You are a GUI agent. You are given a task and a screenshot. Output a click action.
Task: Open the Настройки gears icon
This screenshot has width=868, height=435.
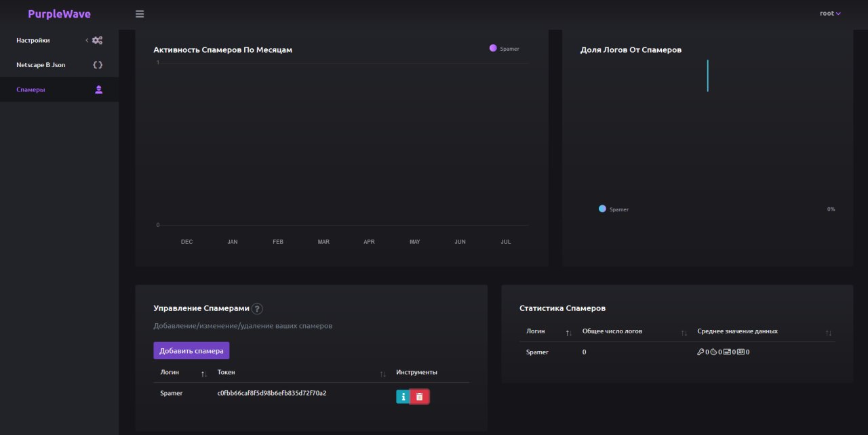pyautogui.click(x=98, y=40)
